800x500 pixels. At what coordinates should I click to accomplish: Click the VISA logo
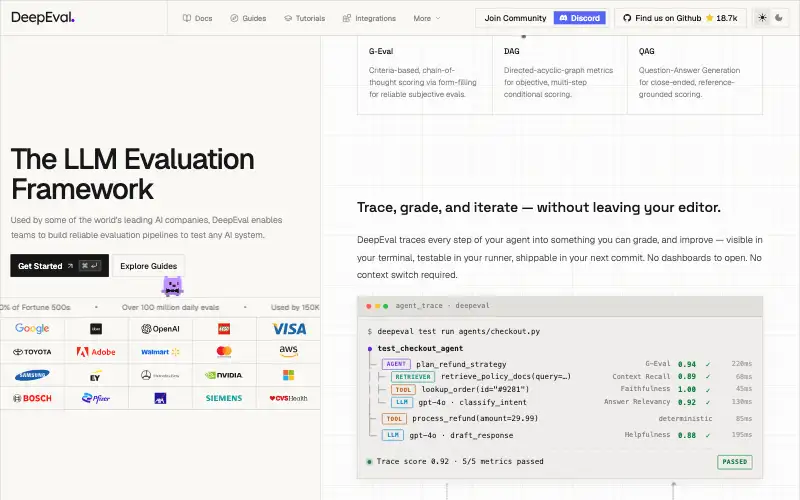(x=289, y=329)
